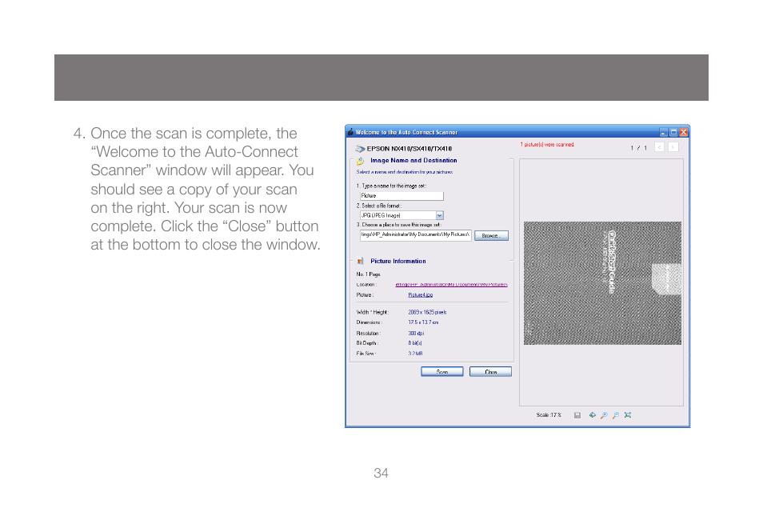The image size is (763, 532).
Task: Click the scanned image preview thumbnail
Action: [x=602, y=283]
